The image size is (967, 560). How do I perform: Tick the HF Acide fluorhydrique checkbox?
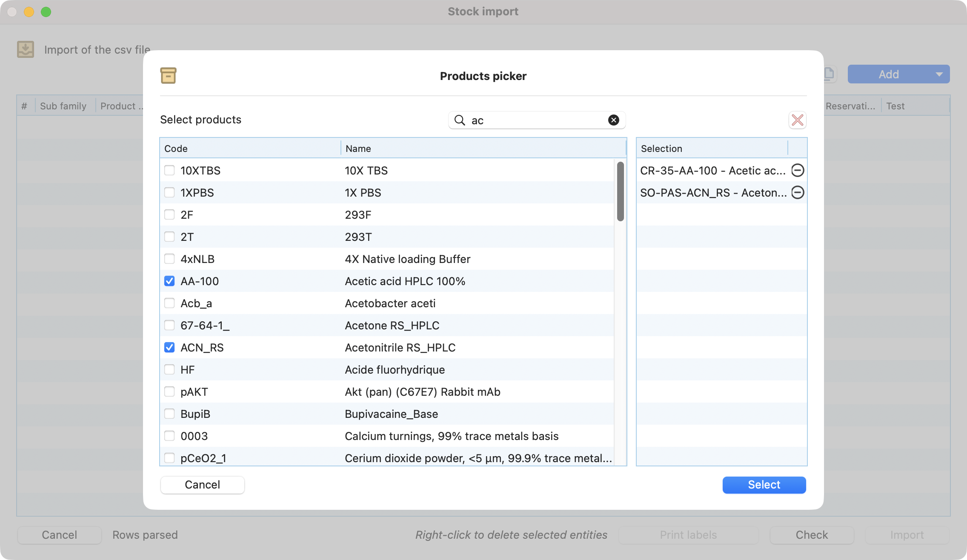(x=169, y=370)
